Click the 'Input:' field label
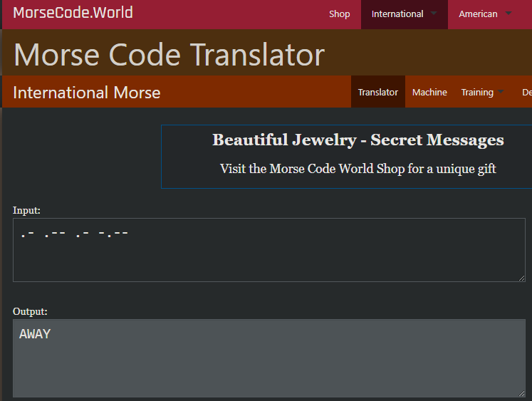 click(26, 210)
